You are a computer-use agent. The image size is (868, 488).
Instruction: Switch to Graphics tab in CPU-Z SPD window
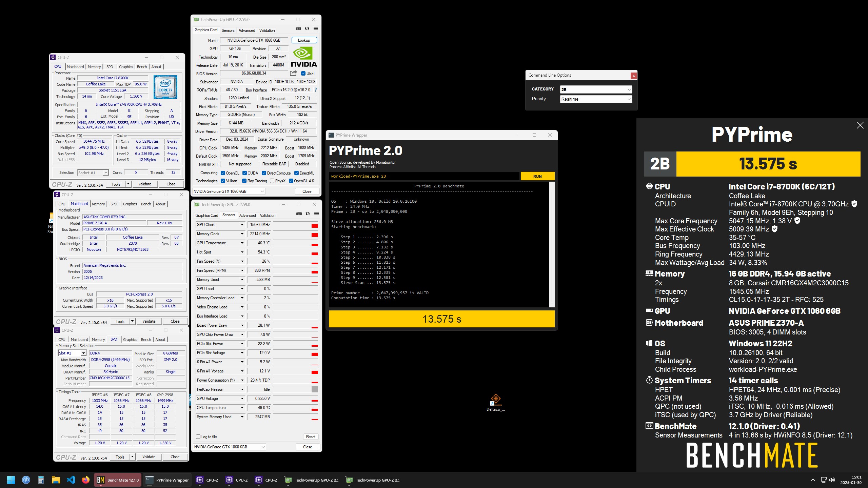pos(130,340)
